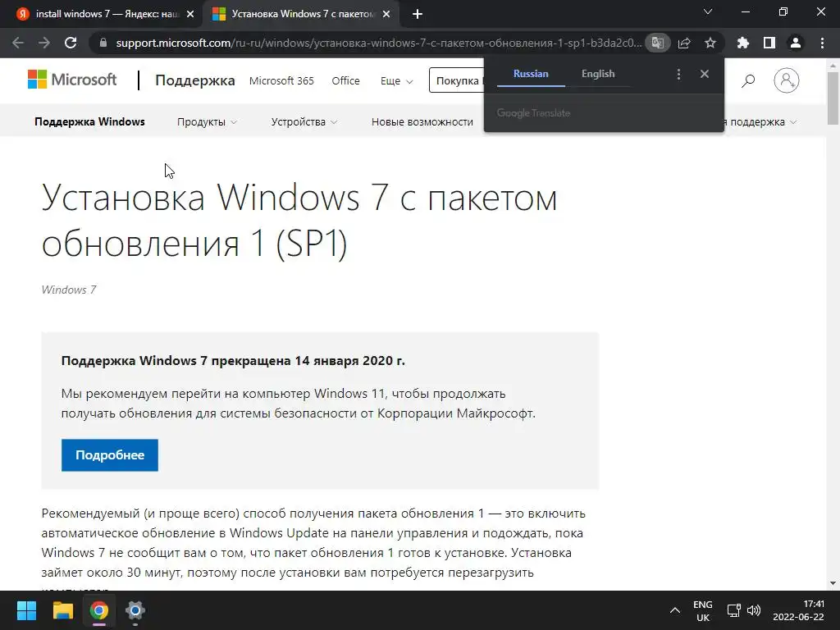Open Поддержка Windows in the sub-navigation
This screenshot has width=840, height=630.
point(89,121)
